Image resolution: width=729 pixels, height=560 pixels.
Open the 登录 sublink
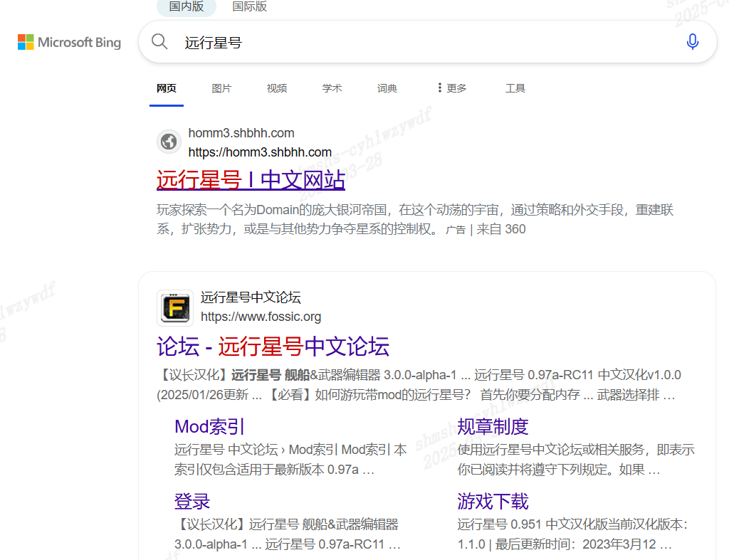(x=192, y=501)
